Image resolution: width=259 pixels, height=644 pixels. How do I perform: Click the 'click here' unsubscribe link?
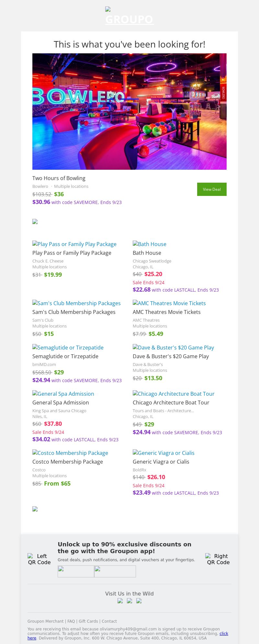[224, 633]
